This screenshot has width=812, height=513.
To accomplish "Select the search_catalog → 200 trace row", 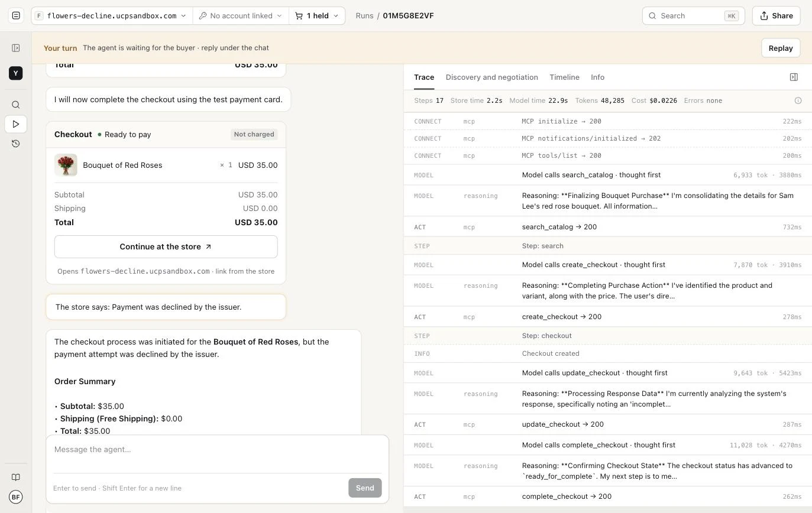I will point(608,227).
